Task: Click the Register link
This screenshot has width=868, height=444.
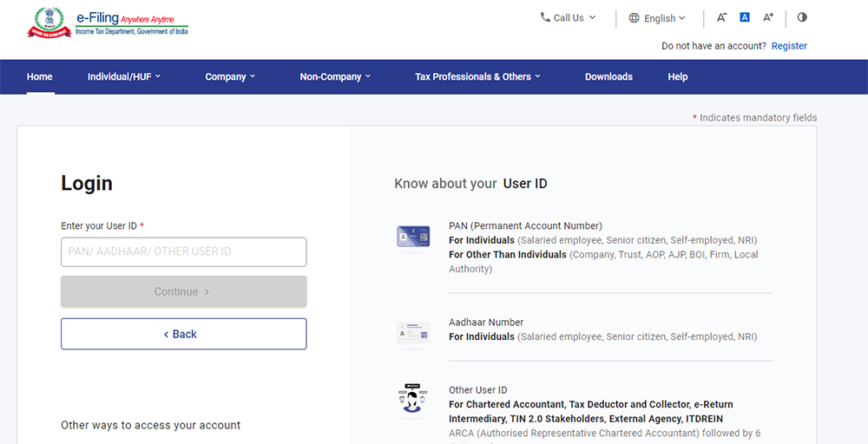Action: click(x=789, y=46)
